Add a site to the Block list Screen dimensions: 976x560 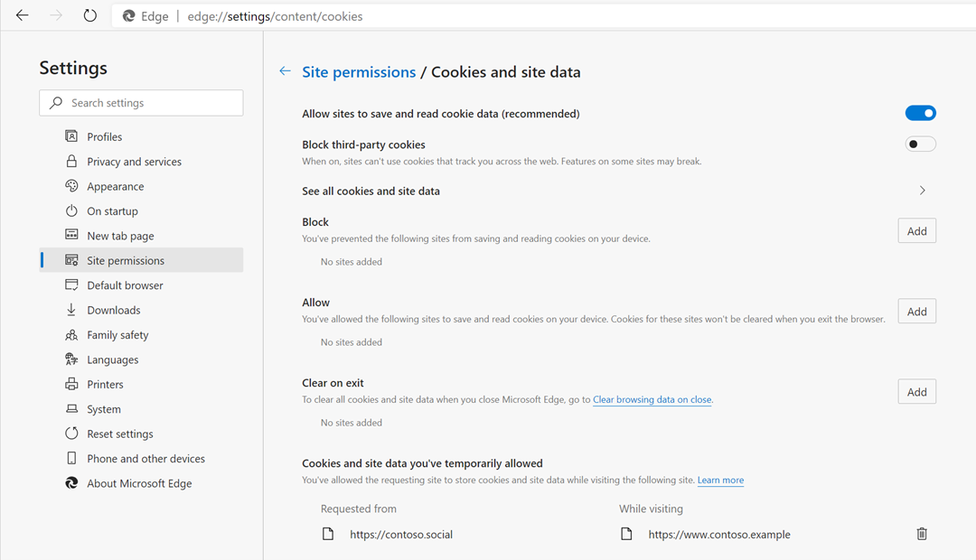916,231
